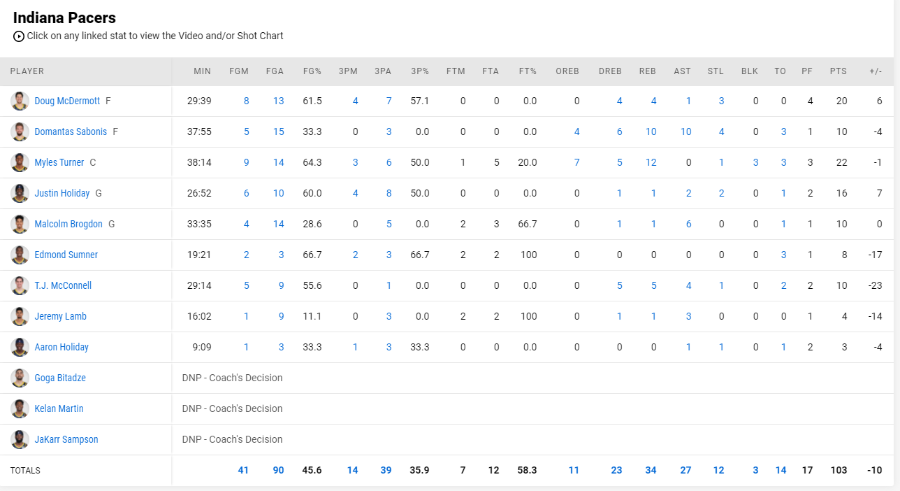Click Domantas Sabonis's player headshot
The image size is (900, 491).
click(20, 132)
